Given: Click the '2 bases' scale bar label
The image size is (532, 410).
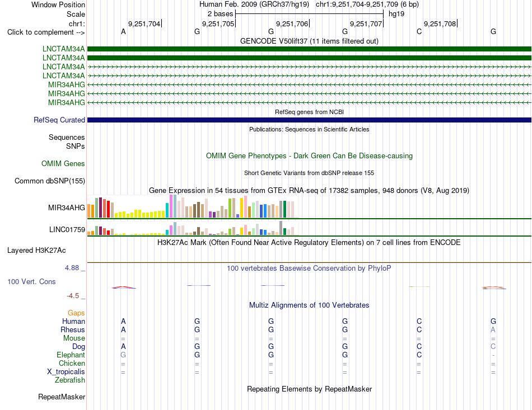Looking at the screenshot, I should [x=220, y=14].
